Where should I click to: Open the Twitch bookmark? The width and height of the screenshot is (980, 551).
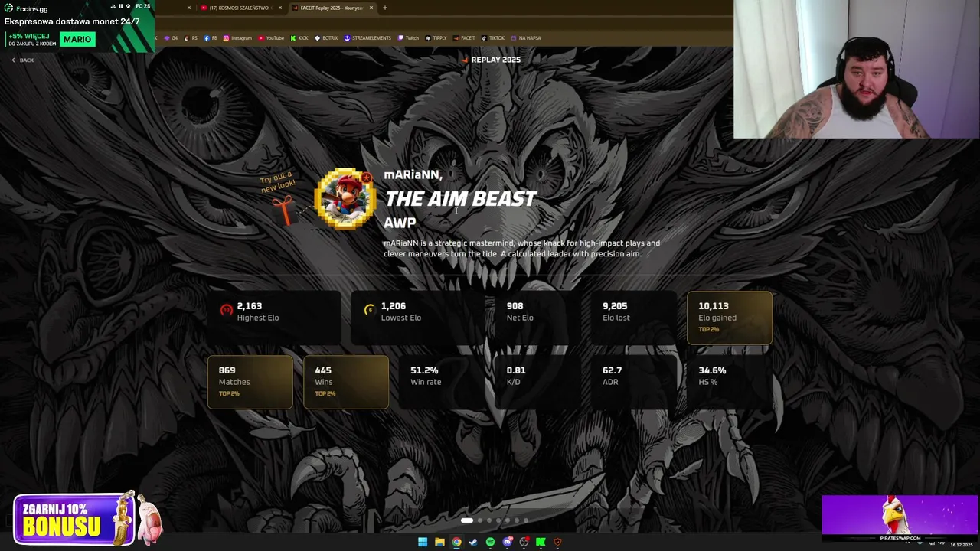click(408, 38)
